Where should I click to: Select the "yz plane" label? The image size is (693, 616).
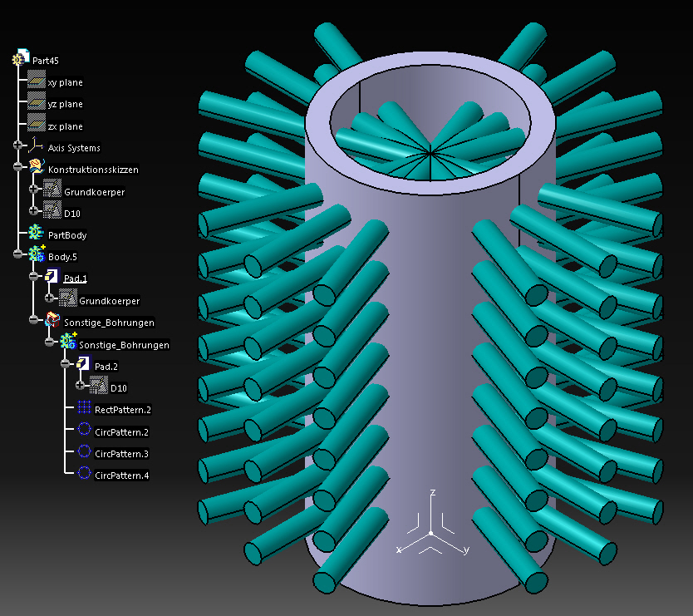point(66,104)
